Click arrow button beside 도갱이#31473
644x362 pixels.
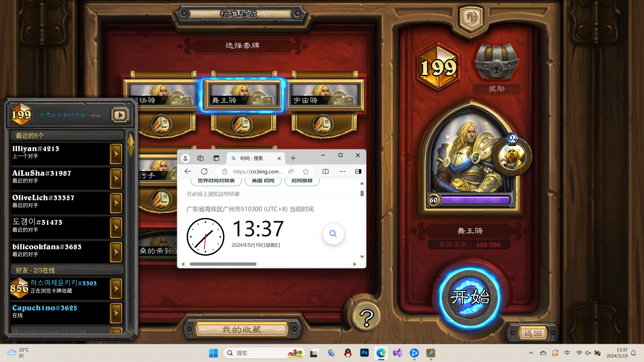pos(116,228)
